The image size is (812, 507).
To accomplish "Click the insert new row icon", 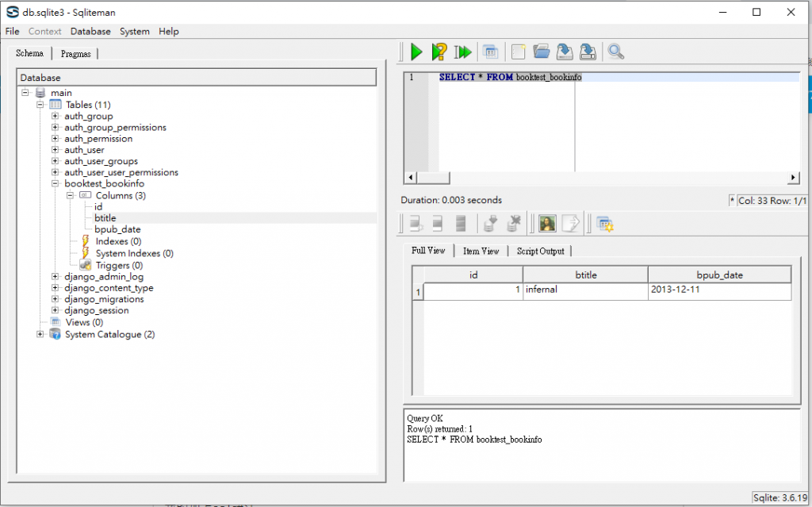I will pyautogui.click(x=416, y=224).
